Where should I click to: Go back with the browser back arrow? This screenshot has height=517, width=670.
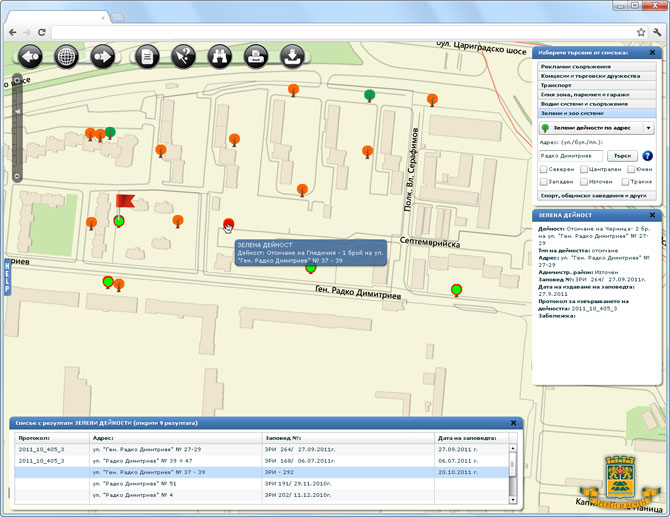pyautogui.click(x=12, y=32)
